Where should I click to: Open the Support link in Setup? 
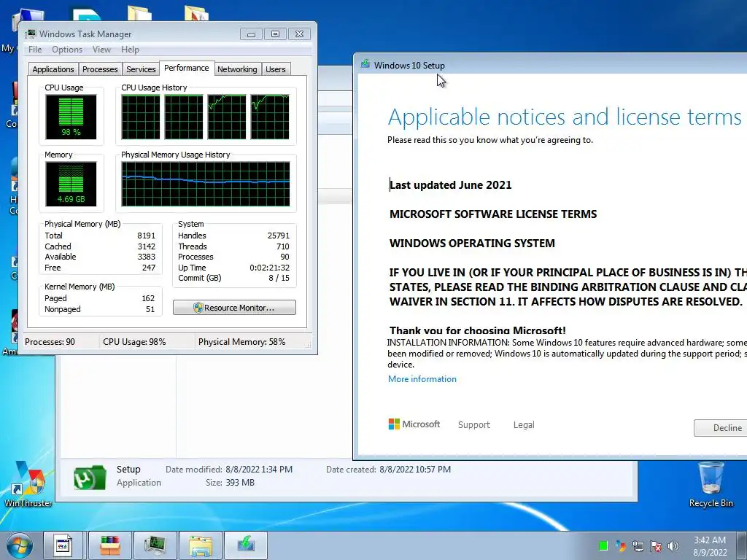click(474, 425)
